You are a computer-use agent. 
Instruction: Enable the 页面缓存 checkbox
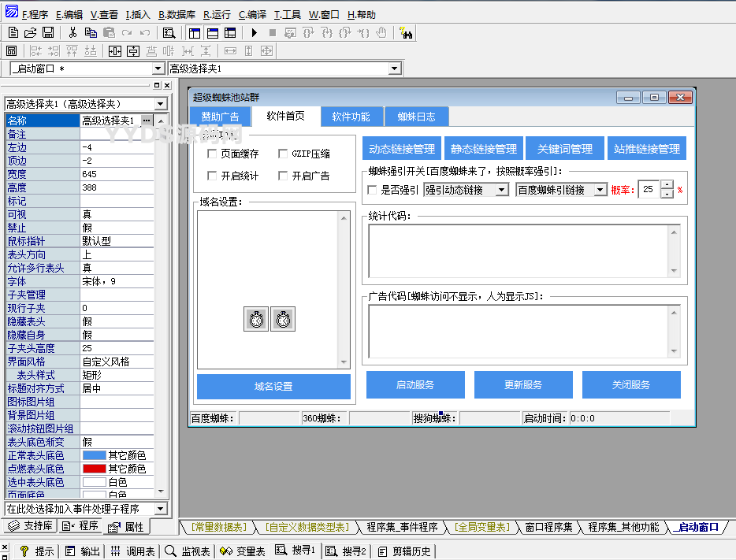tap(212, 154)
